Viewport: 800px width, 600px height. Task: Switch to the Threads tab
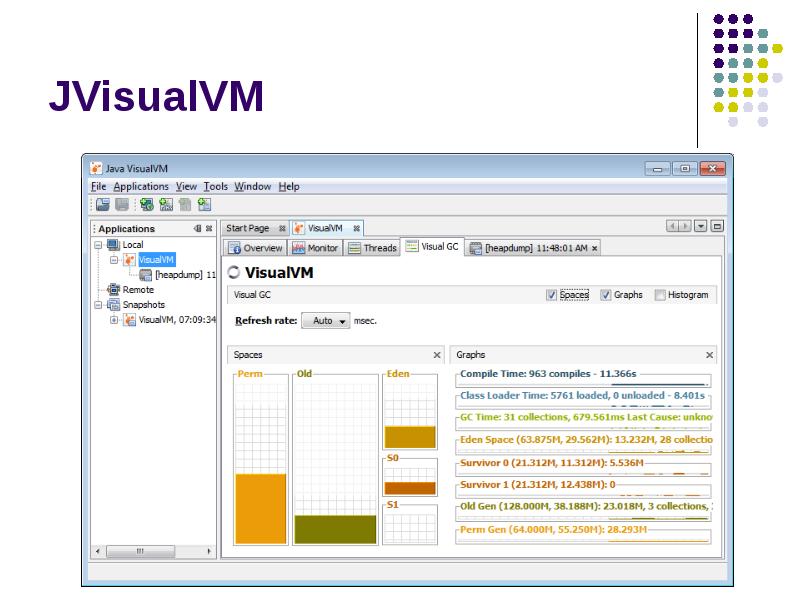[373, 248]
